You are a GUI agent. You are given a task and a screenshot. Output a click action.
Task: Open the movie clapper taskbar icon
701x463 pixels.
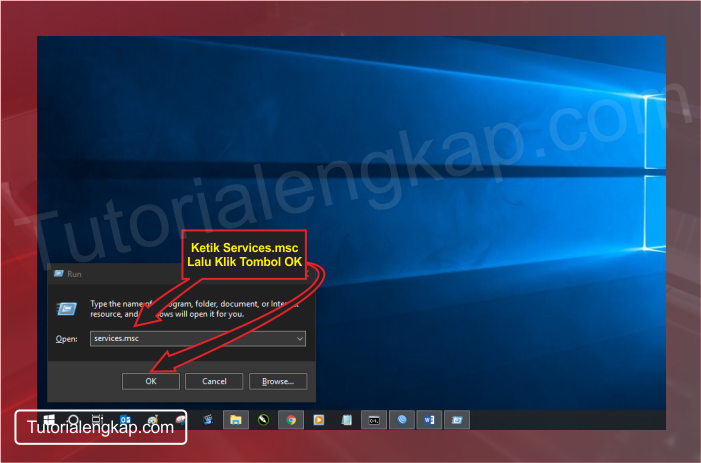[208, 420]
